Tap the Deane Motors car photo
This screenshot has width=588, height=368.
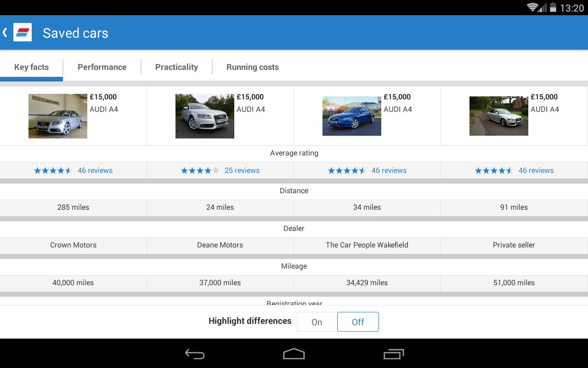[x=204, y=116]
